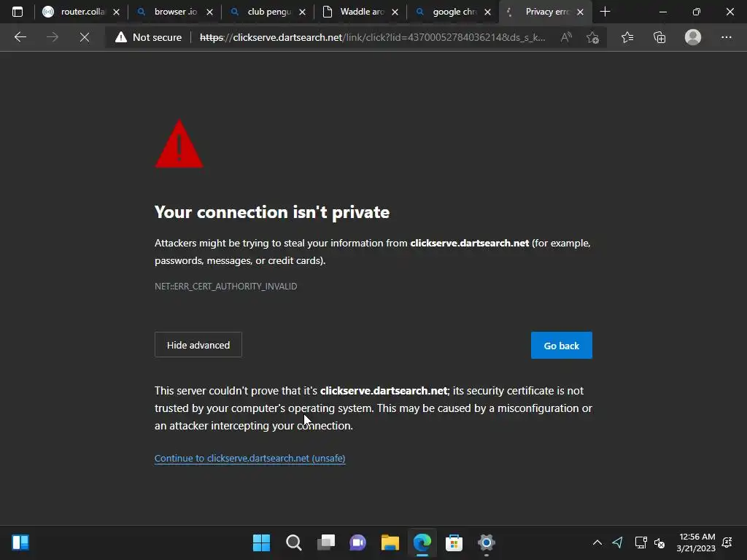
Task: Show hidden system tray icons
Action: pyautogui.click(x=597, y=542)
